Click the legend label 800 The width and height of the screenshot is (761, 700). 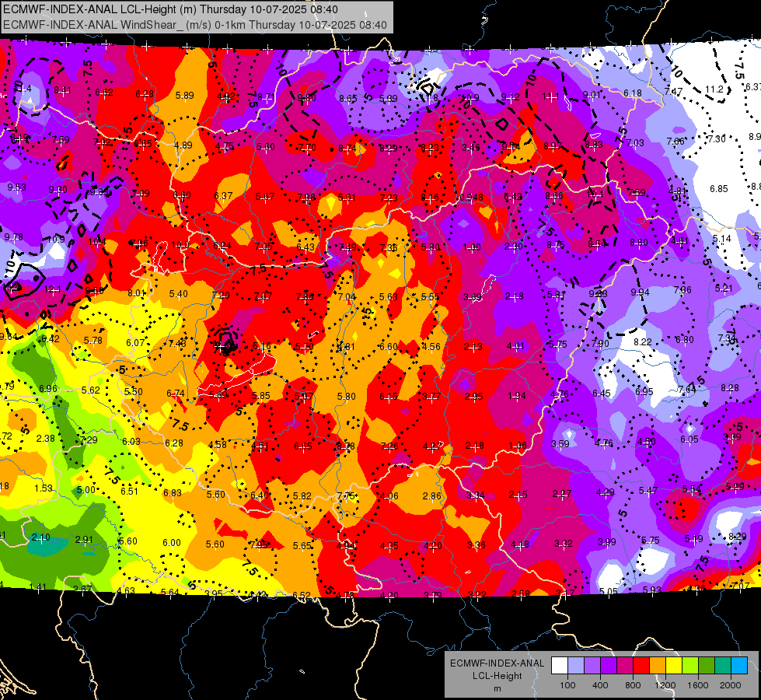pyautogui.click(x=633, y=685)
